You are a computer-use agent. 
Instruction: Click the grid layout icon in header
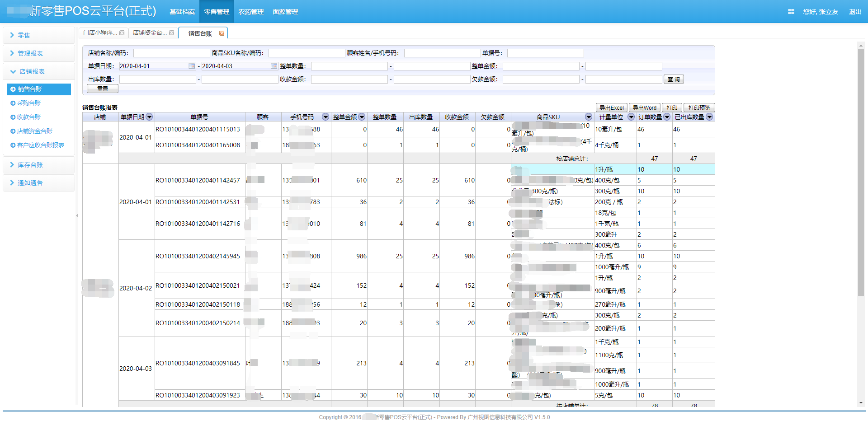coord(791,12)
